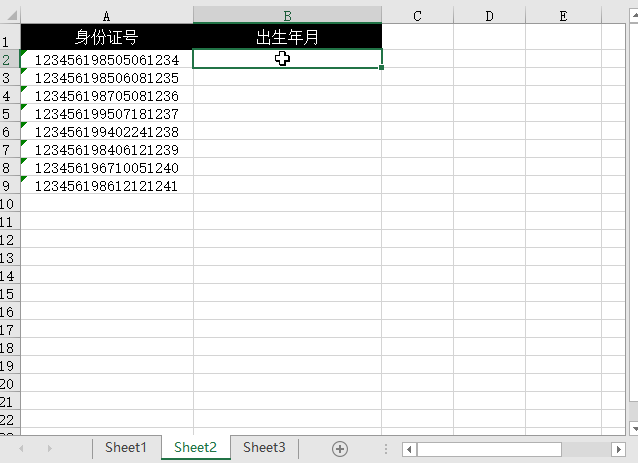Click empty cell D5
The image size is (638, 463).
pos(489,113)
